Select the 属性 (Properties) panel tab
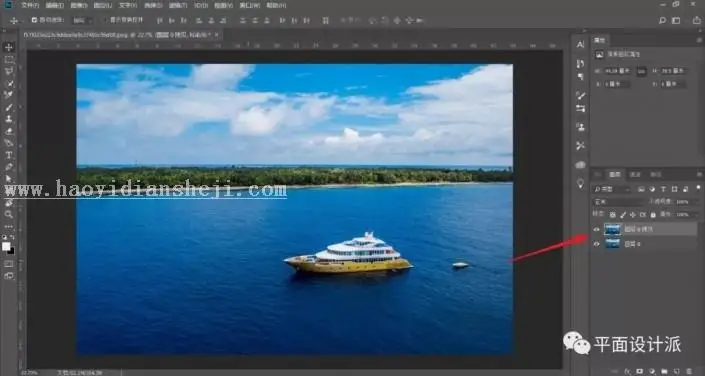Viewport: 705px width, 376px height. coord(600,40)
